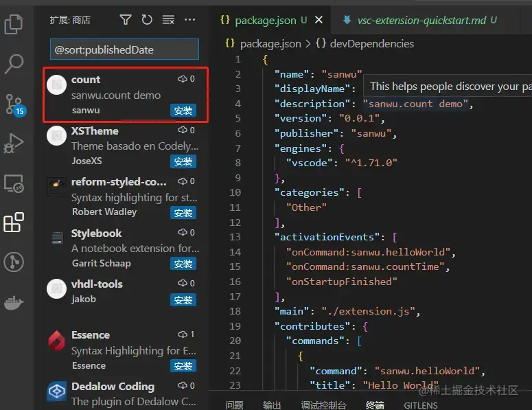Open the Explorer view in activity bar
Viewport: 532px width, 410px height.
point(14,24)
